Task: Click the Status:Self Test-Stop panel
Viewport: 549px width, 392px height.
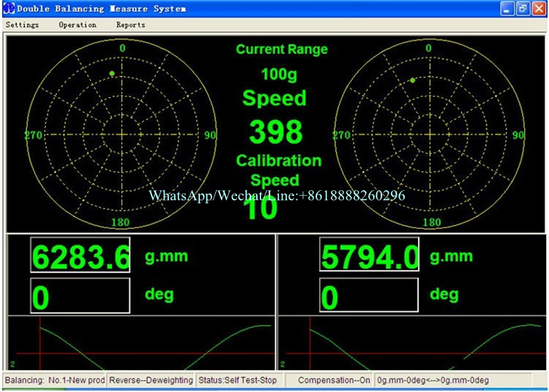Action: (239, 380)
